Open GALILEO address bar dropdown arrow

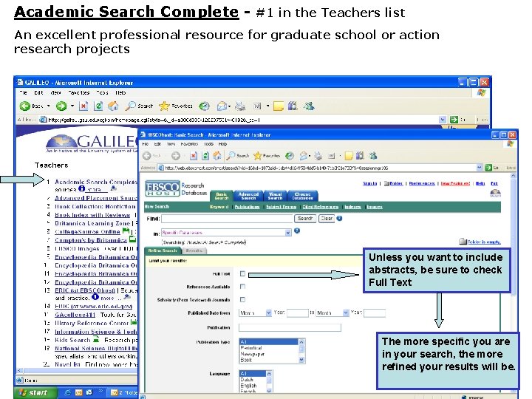pyautogui.click(x=443, y=120)
